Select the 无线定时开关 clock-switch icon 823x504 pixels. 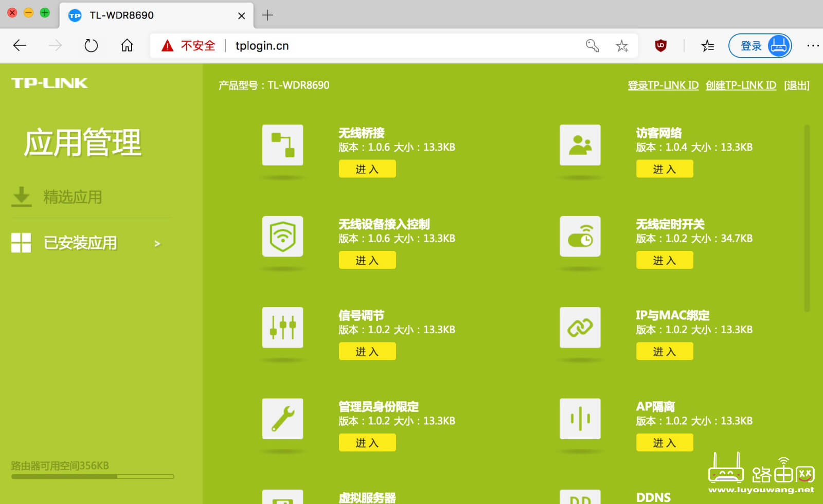click(580, 237)
